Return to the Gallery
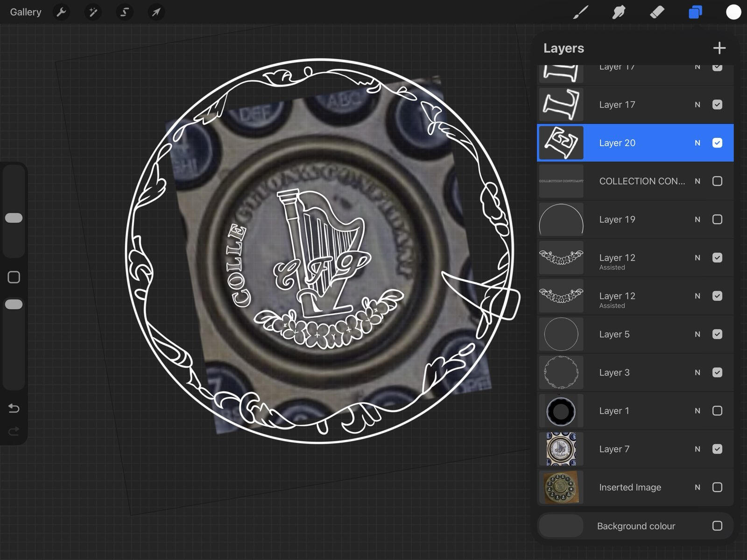The image size is (747, 560). (x=26, y=12)
